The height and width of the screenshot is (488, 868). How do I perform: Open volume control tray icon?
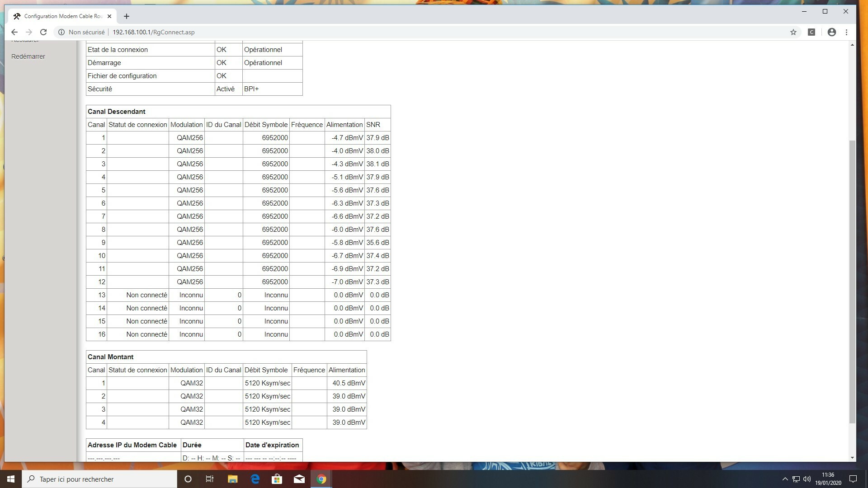tap(807, 479)
